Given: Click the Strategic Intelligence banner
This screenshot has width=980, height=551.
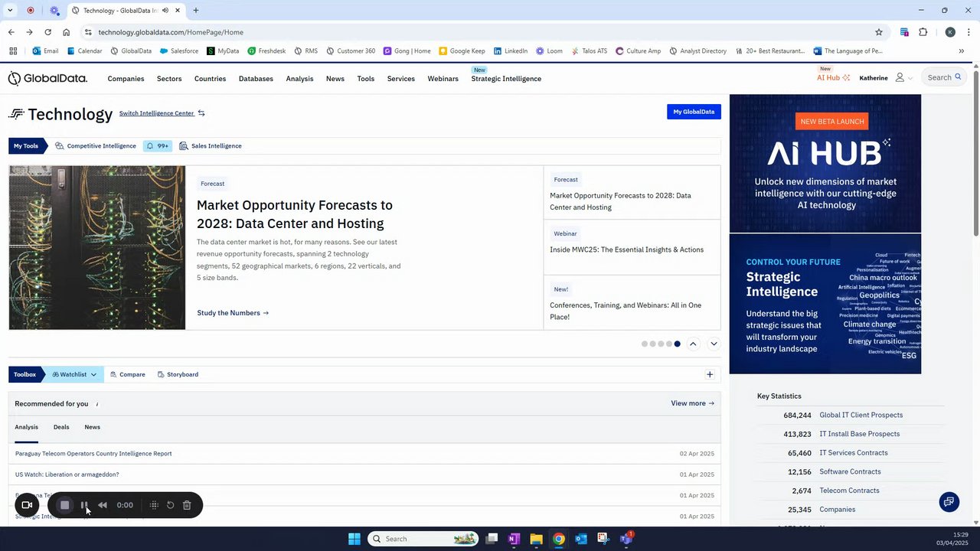Looking at the screenshot, I should 825,304.
